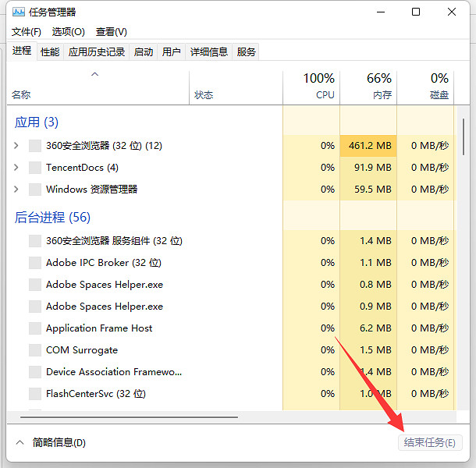Click the COM Surrogate process icon

point(34,350)
